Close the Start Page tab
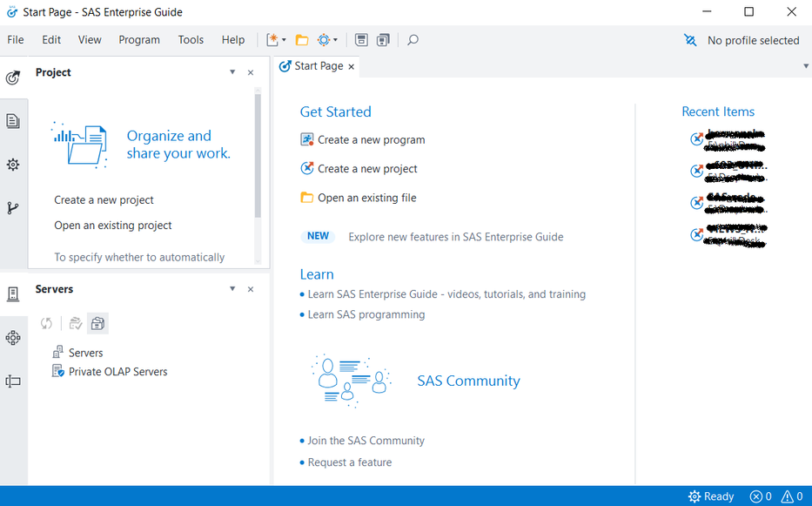The image size is (812, 506). point(352,67)
